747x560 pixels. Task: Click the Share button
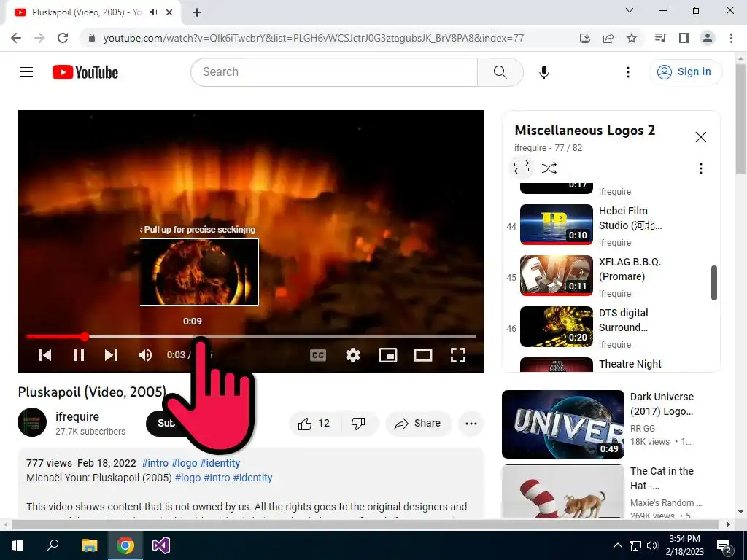[x=418, y=424]
